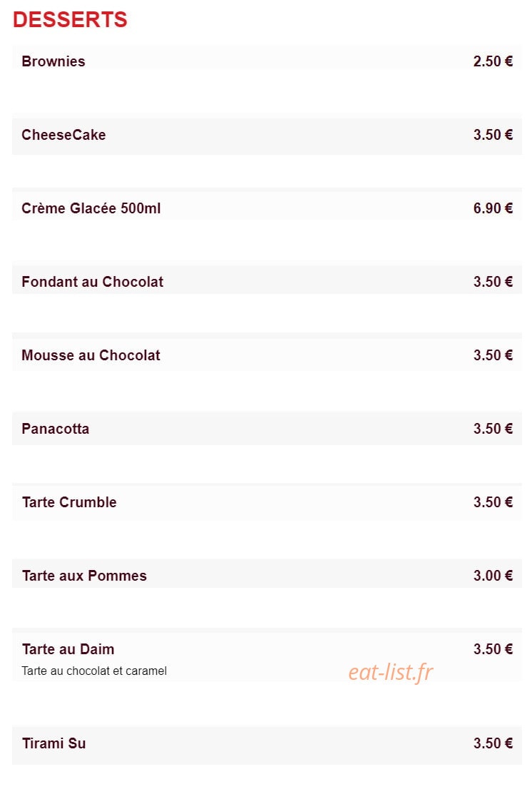Click the eat-list.fr watermark

tap(391, 672)
